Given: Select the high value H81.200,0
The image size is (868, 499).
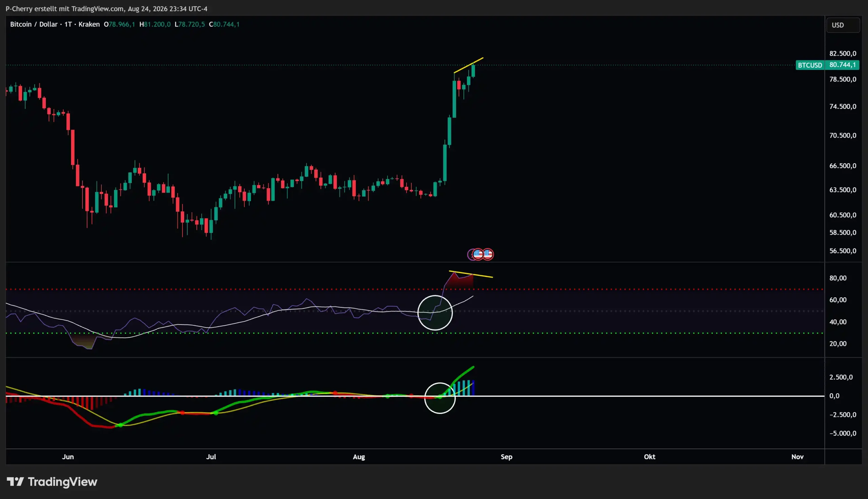Looking at the screenshot, I should coord(155,24).
